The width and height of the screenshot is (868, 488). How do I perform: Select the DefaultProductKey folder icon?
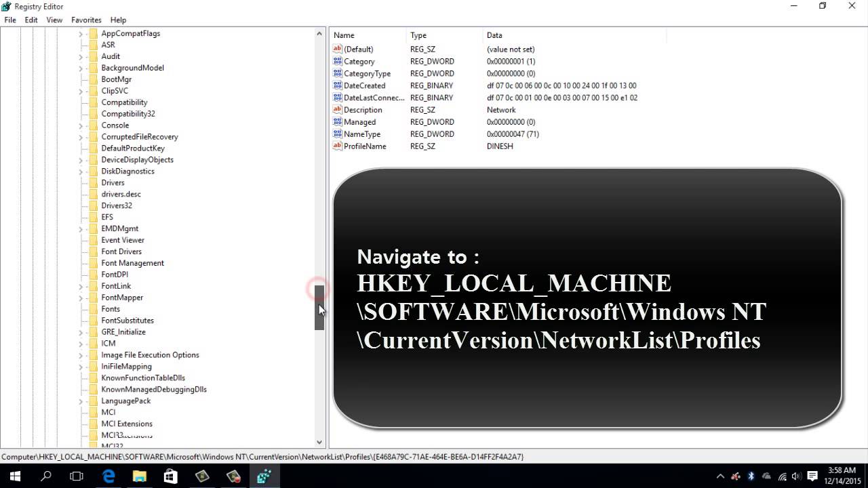click(93, 148)
